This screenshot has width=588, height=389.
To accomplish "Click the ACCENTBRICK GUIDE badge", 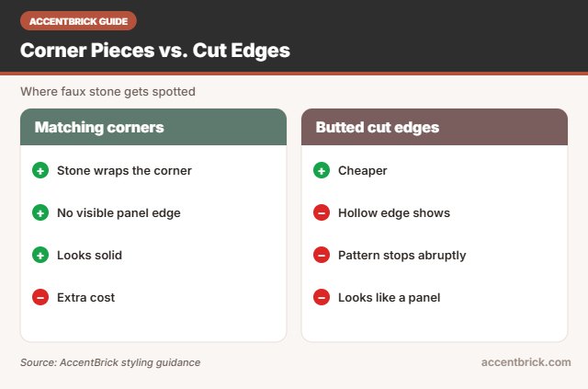I will pyautogui.click(x=78, y=21).
